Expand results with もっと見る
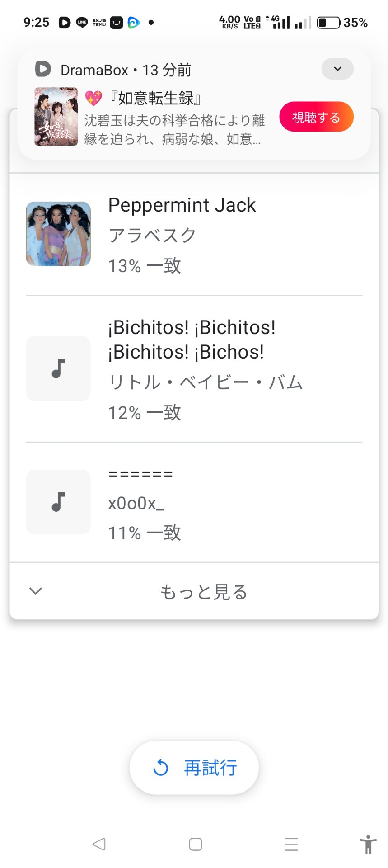Image resolution: width=388 pixels, height=868 pixels. 204,591
